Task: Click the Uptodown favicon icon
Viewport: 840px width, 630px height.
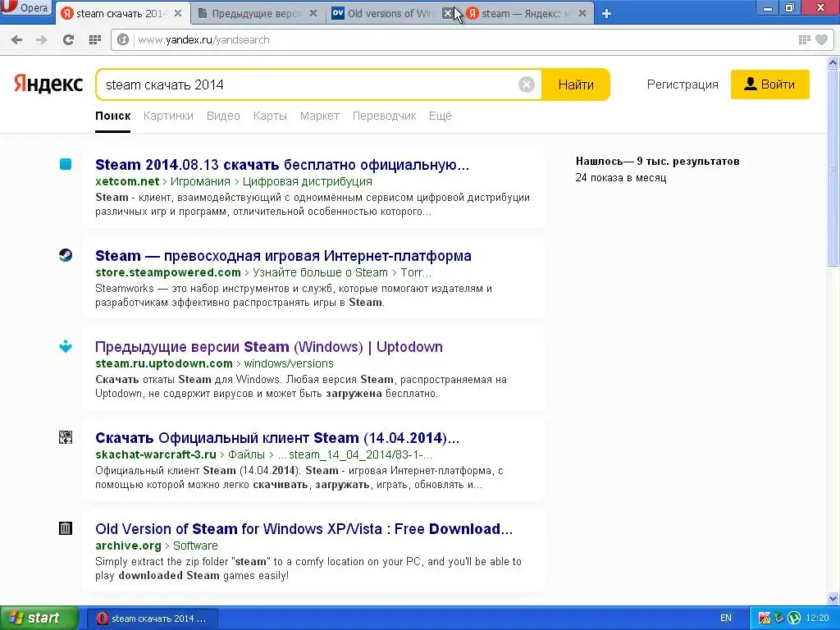Action: click(x=66, y=346)
